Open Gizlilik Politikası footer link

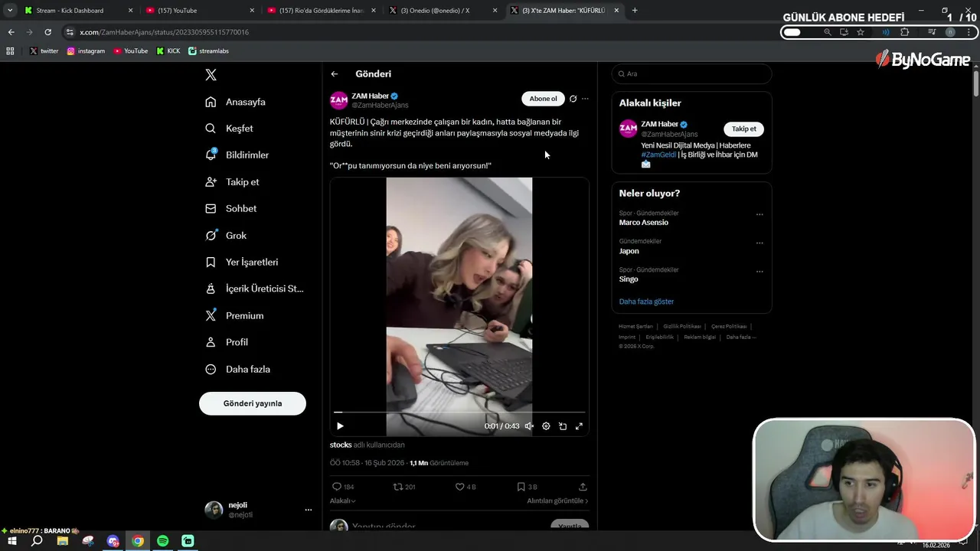point(682,327)
